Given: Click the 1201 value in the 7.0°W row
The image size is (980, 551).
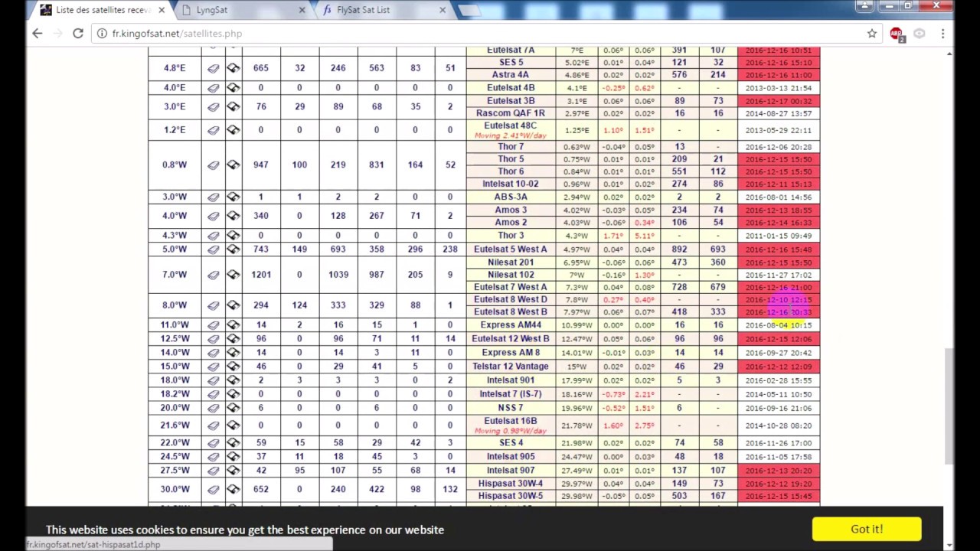Looking at the screenshot, I should coord(261,275).
